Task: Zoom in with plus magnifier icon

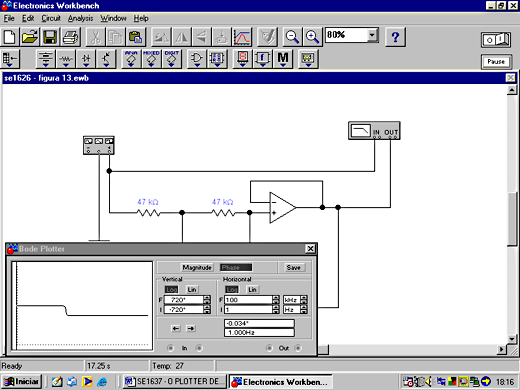Action: pos(312,37)
